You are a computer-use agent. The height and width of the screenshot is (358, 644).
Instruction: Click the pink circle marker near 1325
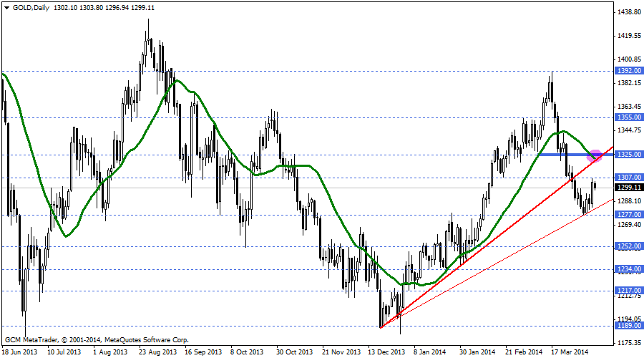[595, 155]
